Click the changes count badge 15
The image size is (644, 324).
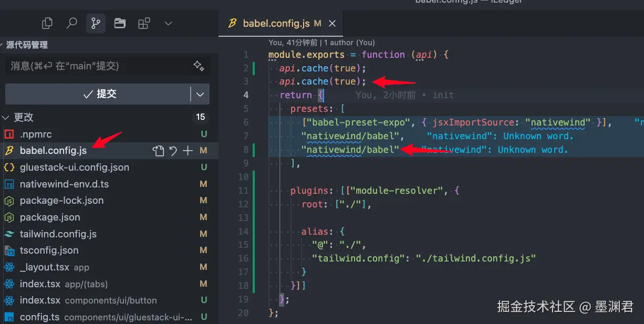200,117
